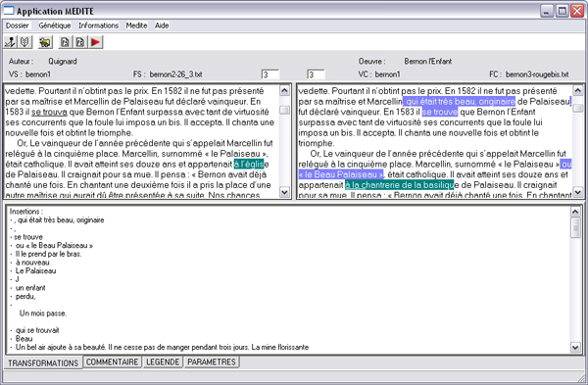Click the work title 'Bernon l'Enfant'

428,61
